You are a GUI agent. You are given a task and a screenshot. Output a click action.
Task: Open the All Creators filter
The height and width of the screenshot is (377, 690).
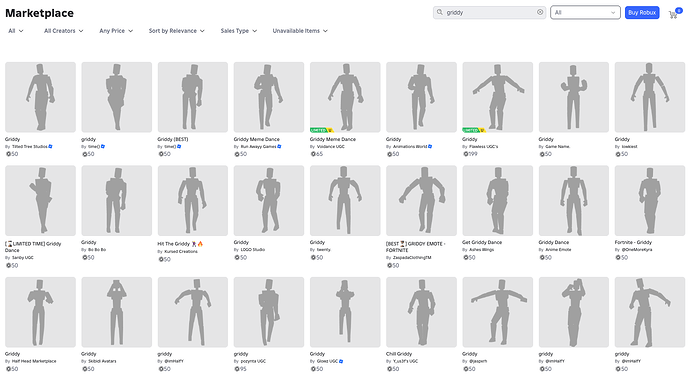coord(63,31)
